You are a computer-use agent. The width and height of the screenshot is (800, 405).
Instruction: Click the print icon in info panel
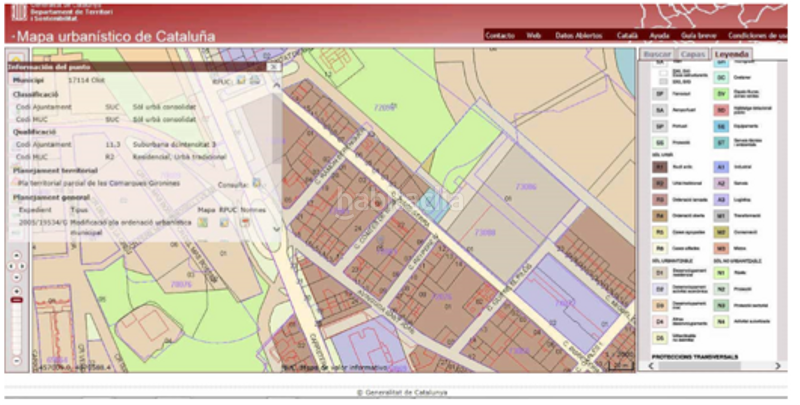click(x=255, y=80)
